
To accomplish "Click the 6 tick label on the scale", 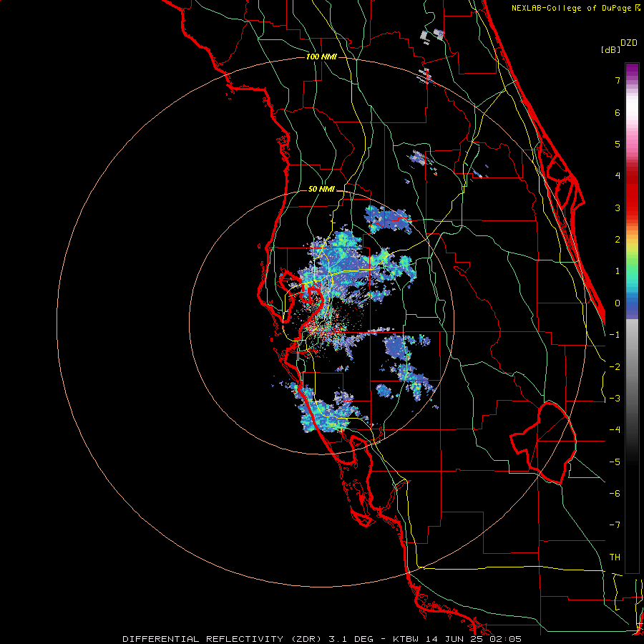I will [x=618, y=112].
